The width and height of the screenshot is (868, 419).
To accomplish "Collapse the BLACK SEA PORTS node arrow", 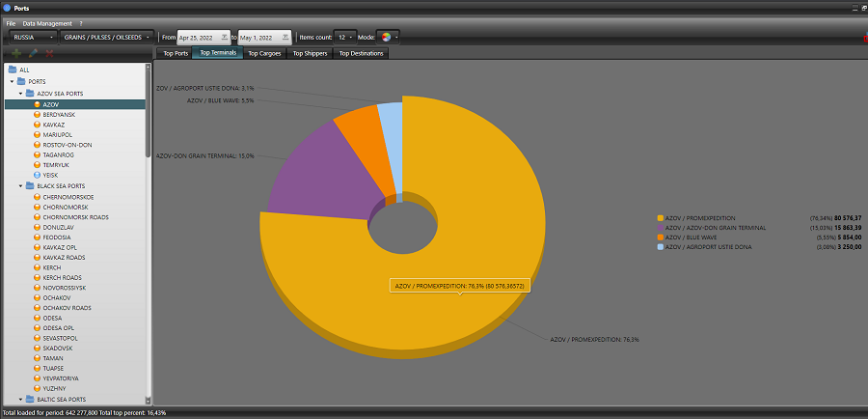I will click(20, 185).
